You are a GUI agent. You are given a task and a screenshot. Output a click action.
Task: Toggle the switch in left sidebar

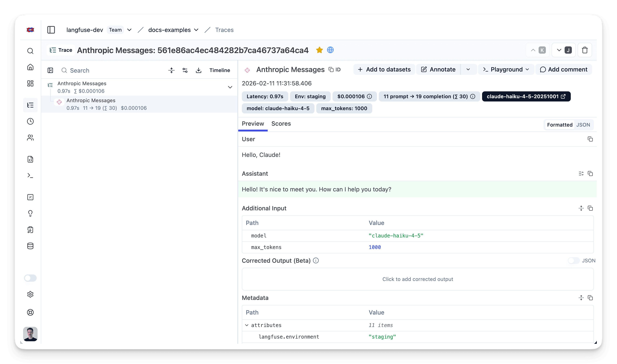point(30,278)
